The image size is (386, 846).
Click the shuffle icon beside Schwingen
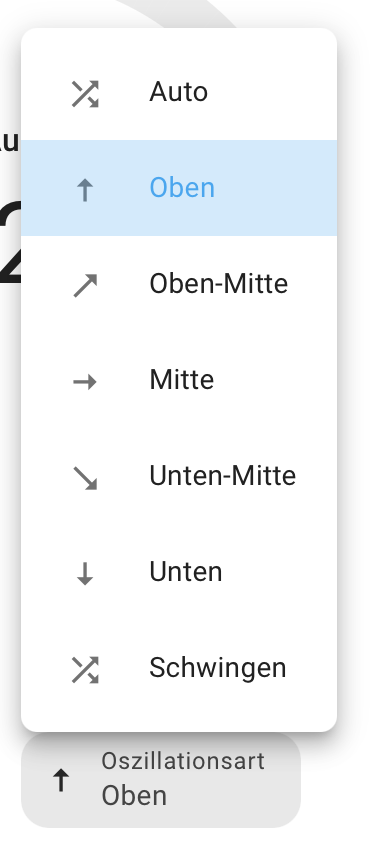point(85,670)
